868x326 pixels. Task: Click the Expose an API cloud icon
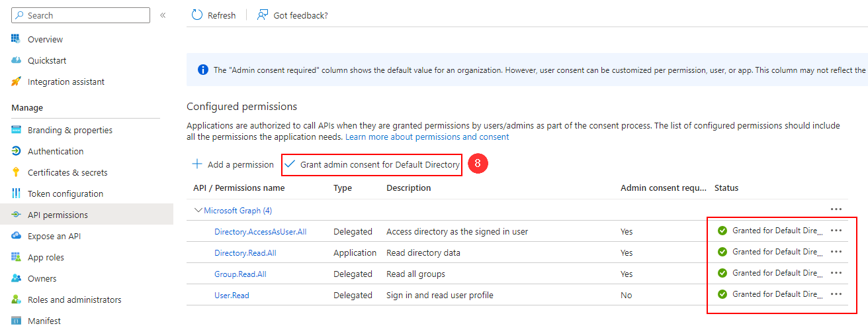tap(17, 236)
